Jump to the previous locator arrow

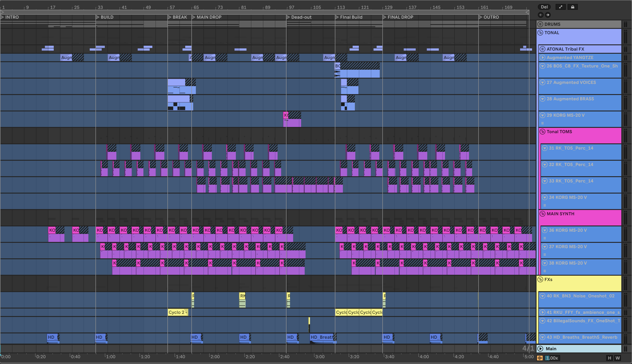pos(541,15)
